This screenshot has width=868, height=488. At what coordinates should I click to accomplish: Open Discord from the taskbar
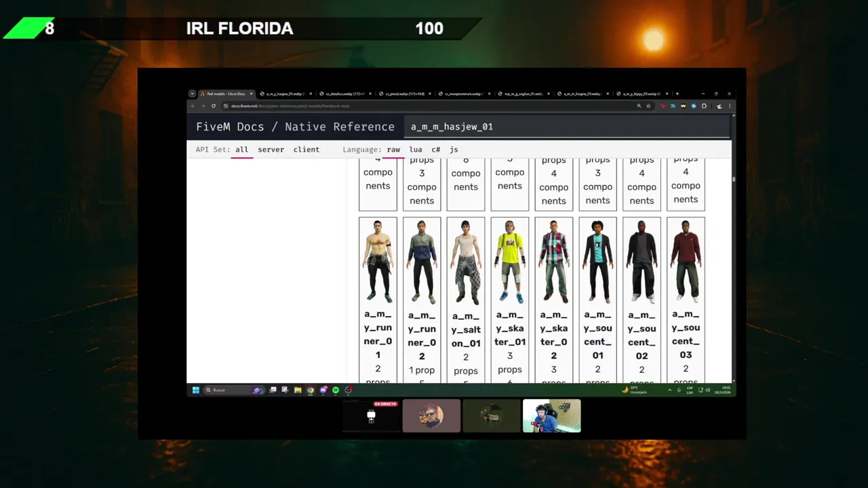tap(323, 390)
